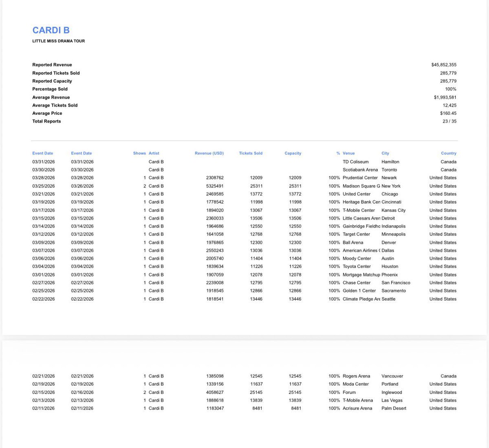Click the Prudential Center venue cell
The width and height of the screenshot is (489, 448).
[360, 178]
